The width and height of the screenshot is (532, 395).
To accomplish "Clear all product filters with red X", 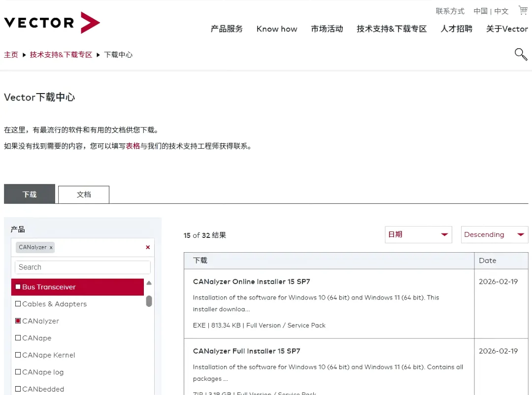I will point(148,247).
